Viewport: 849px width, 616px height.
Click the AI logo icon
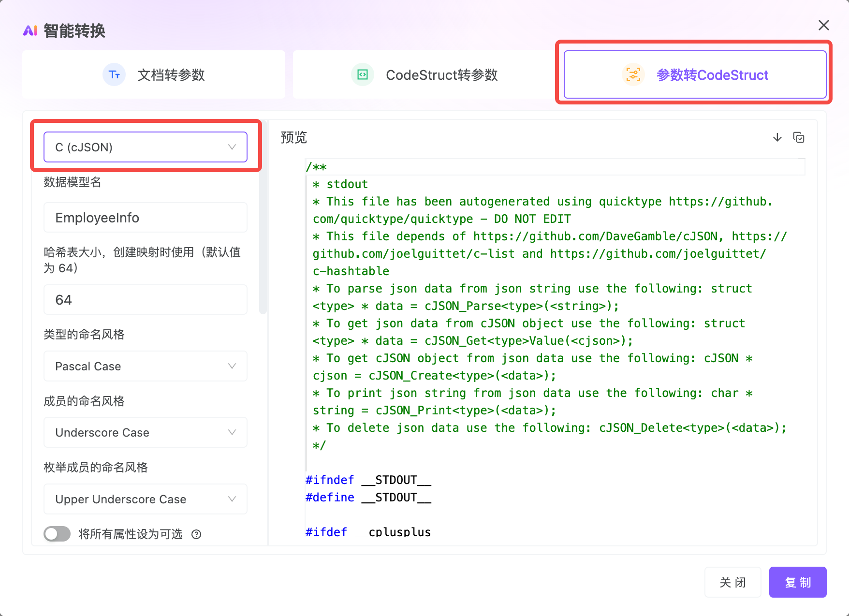30,31
